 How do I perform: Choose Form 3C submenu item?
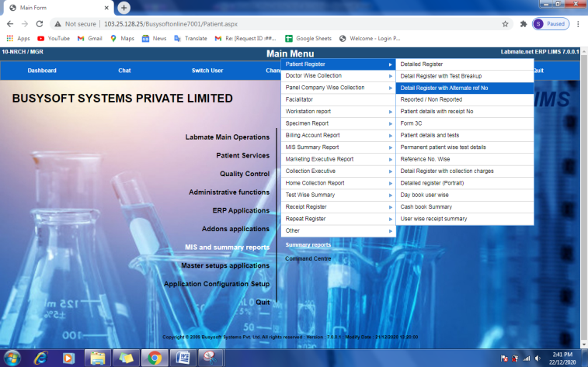pyautogui.click(x=464, y=123)
